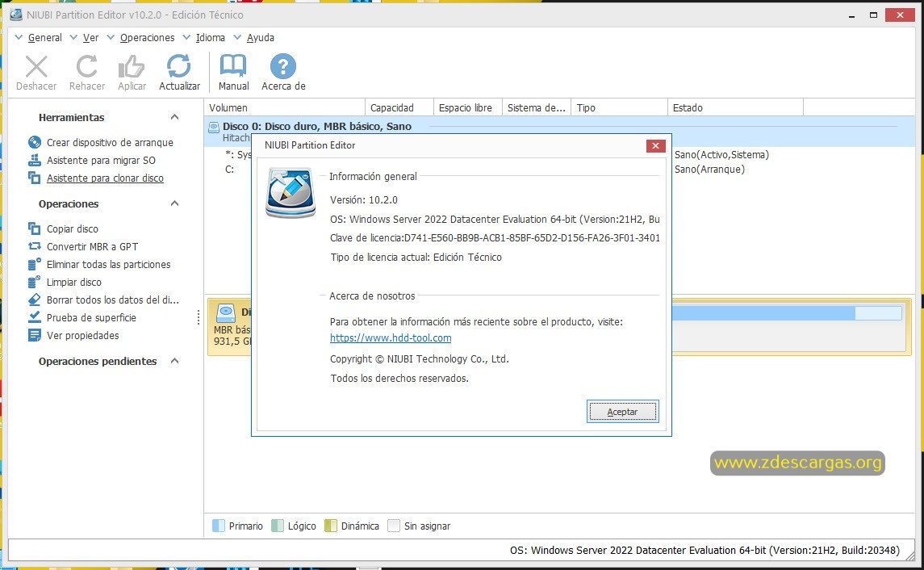
Task: Click the Asistente para clonar disco icon
Action: (35, 178)
